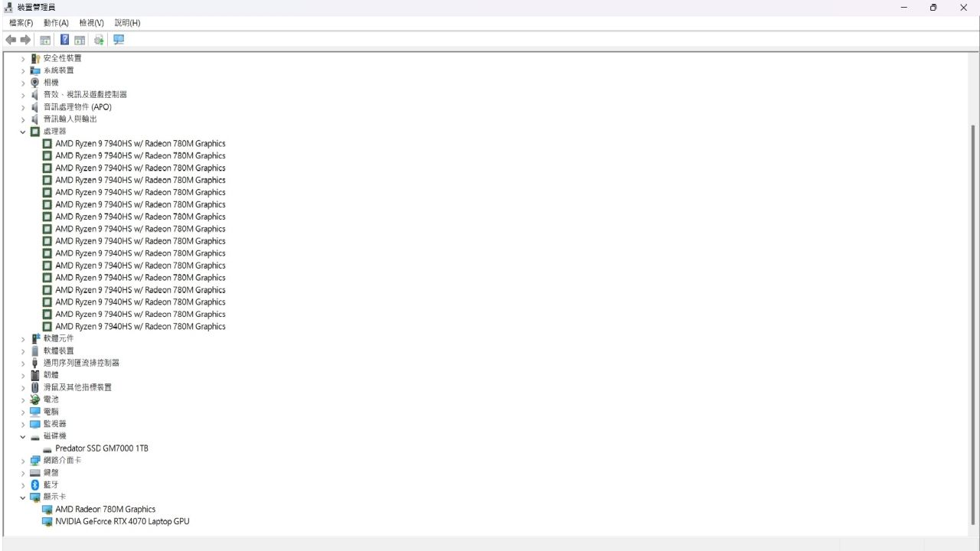
Task: Click the update driver toolbar icon
Action: click(x=99, y=40)
